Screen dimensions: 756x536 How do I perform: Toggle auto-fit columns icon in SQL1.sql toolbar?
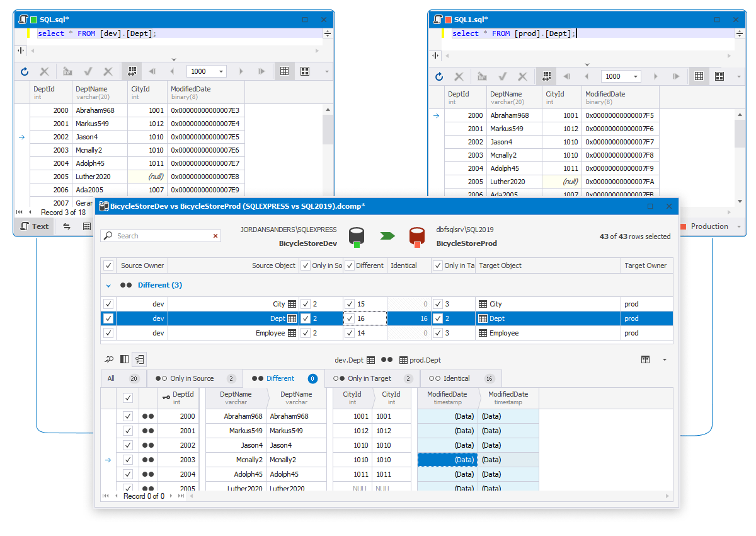[546, 77]
